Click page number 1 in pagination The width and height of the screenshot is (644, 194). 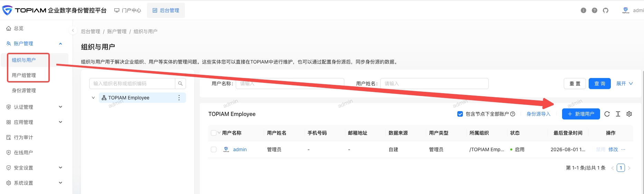pos(621,168)
